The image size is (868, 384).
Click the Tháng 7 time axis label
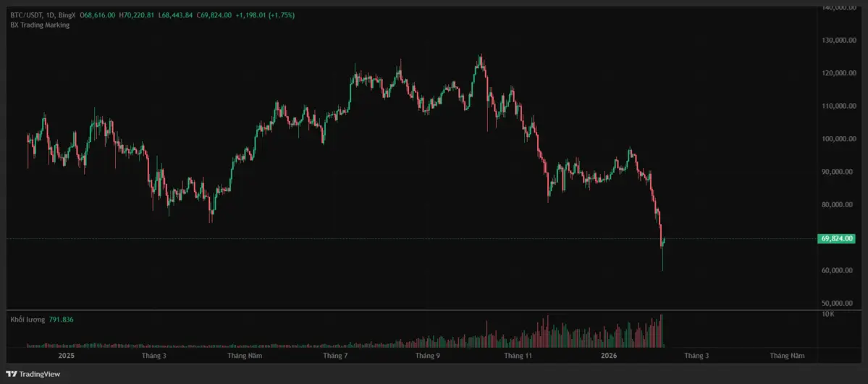335,356
